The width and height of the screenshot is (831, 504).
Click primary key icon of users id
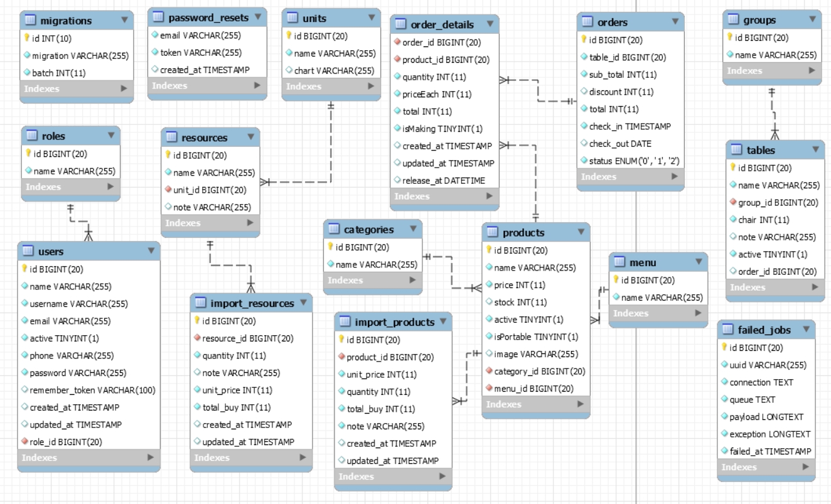tap(25, 269)
